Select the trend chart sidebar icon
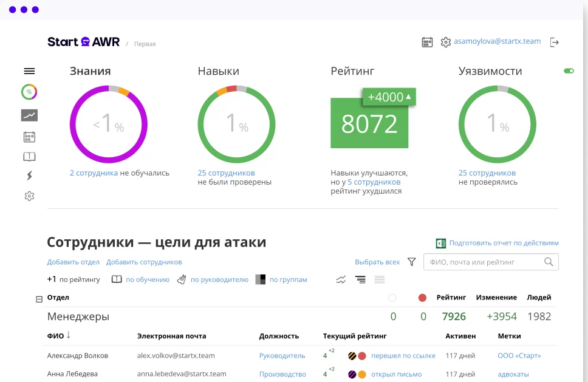The width and height of the screenshot is (588, 382). (29, 115)
